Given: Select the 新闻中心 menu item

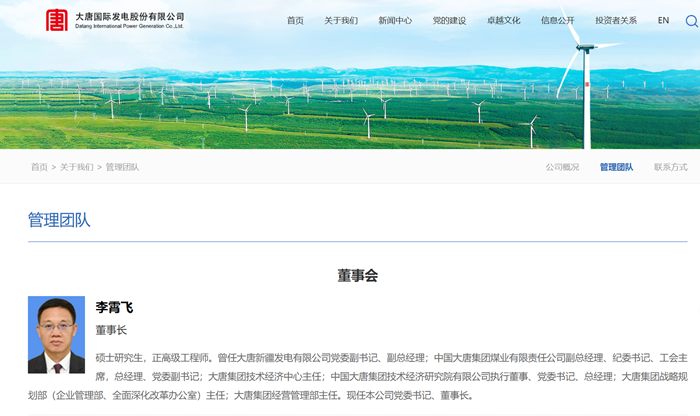Looking at the screenshot, I should click(x=395, y=20).
